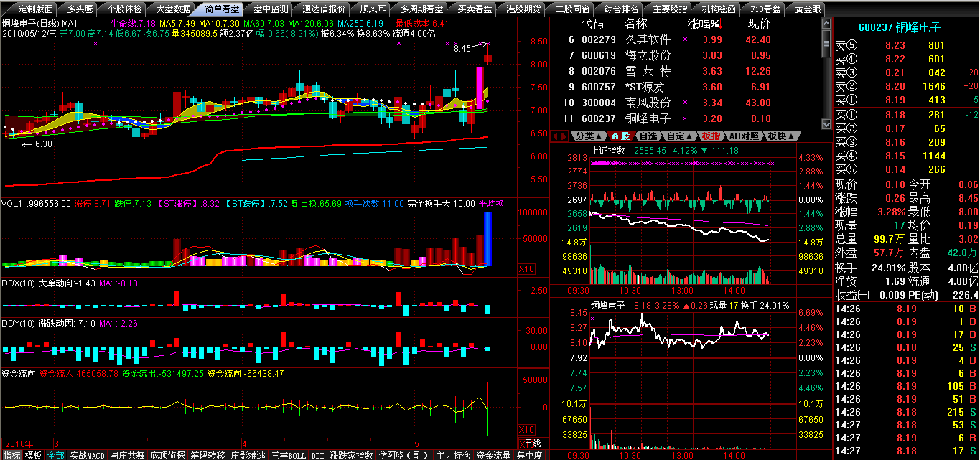Apply the 主力持仓 indicator
The width and height of the screenshot is (980, 460).
453,455
